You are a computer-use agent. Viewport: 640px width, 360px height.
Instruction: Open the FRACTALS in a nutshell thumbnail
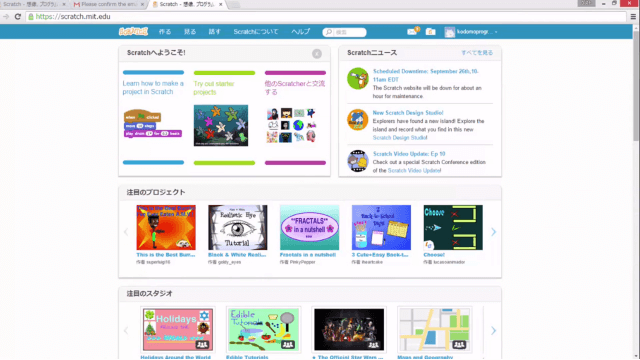pyautogui.click(x=309, y=227)
